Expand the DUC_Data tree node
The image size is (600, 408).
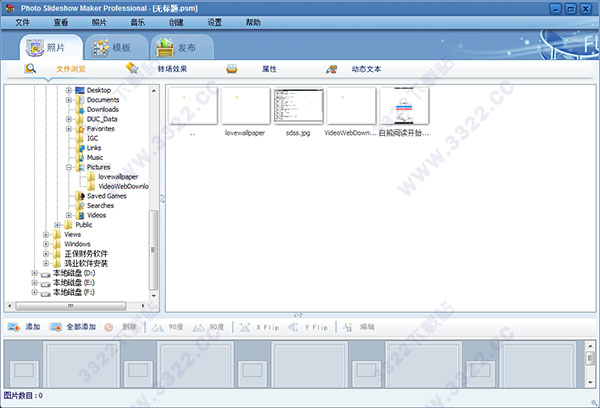click(x=69, y=119)
